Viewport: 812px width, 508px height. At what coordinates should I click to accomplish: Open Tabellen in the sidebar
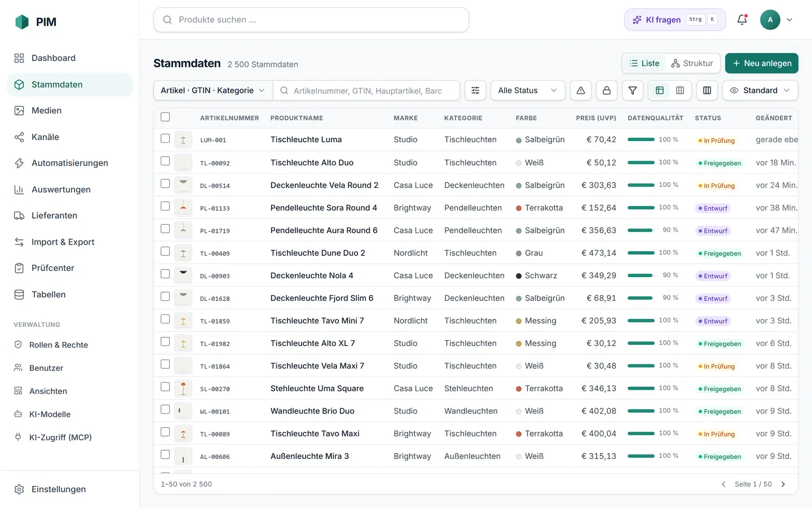click(69, 295)
